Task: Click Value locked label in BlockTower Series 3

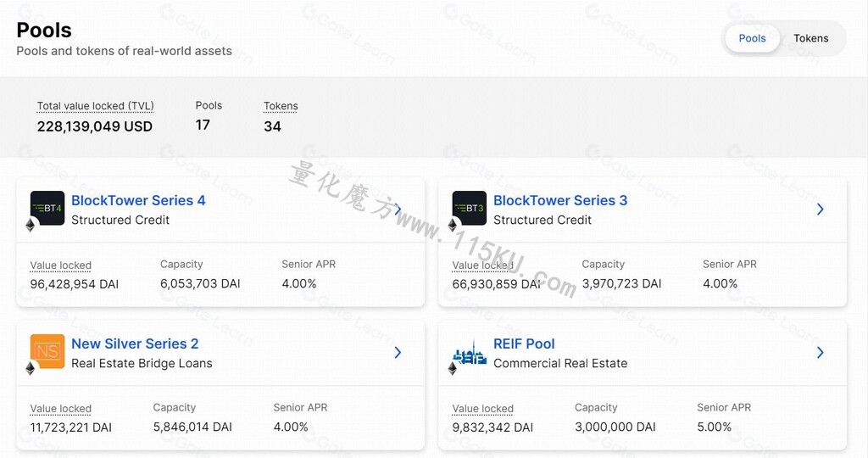Action: 482,265
